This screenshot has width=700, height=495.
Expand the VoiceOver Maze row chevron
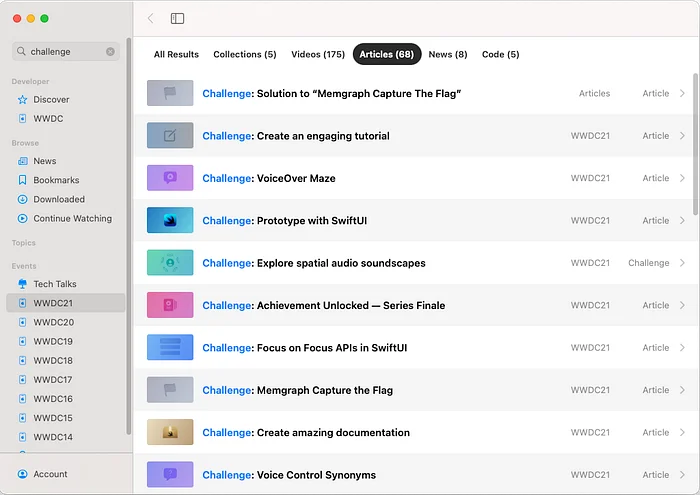click(x=682, y=178)
